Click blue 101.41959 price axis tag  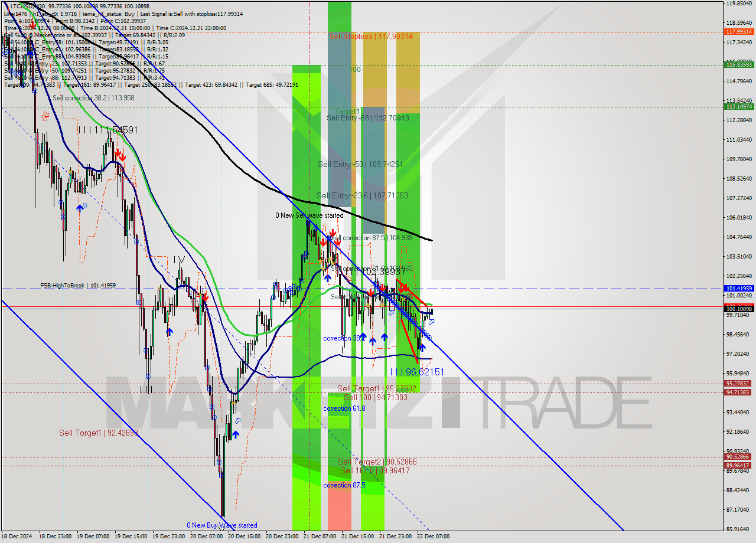coord(739,289)
